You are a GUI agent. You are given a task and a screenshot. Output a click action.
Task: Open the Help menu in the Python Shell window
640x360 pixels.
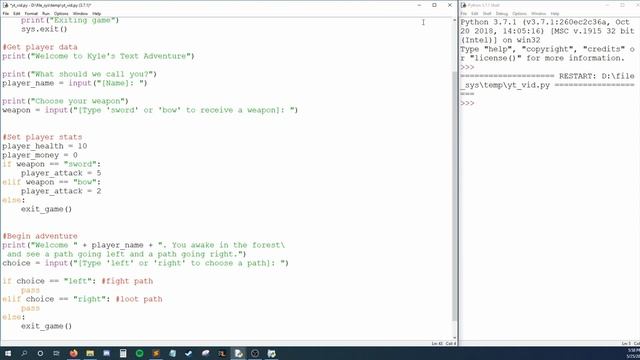click(x=555, y=13)
